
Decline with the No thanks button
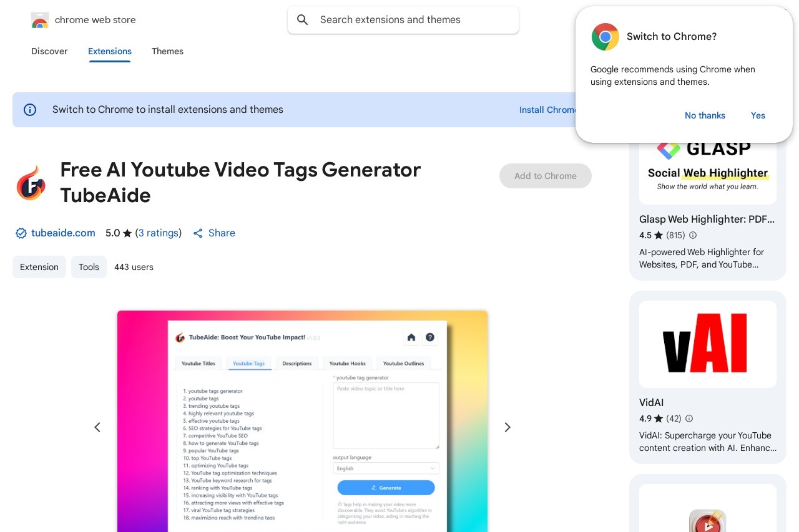(705, 115)
